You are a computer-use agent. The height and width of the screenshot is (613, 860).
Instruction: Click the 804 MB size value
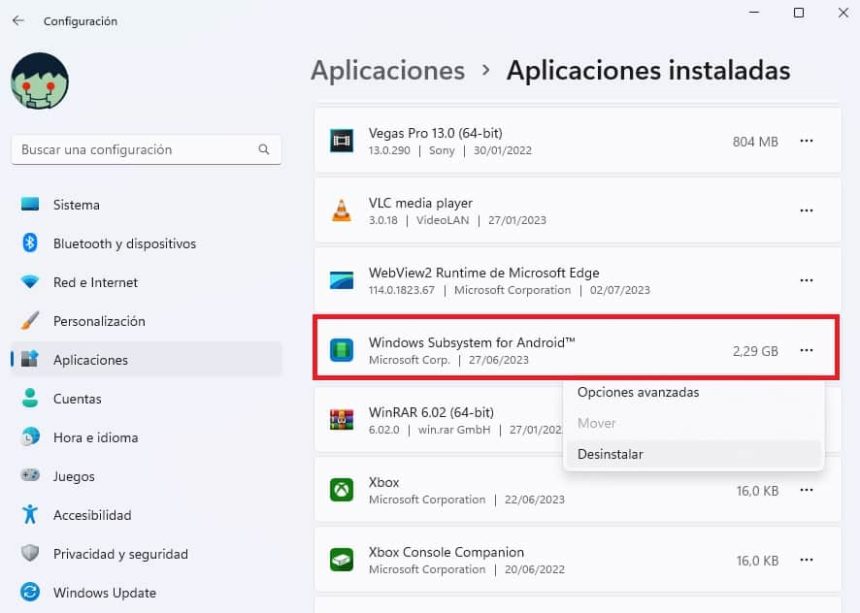755,141
